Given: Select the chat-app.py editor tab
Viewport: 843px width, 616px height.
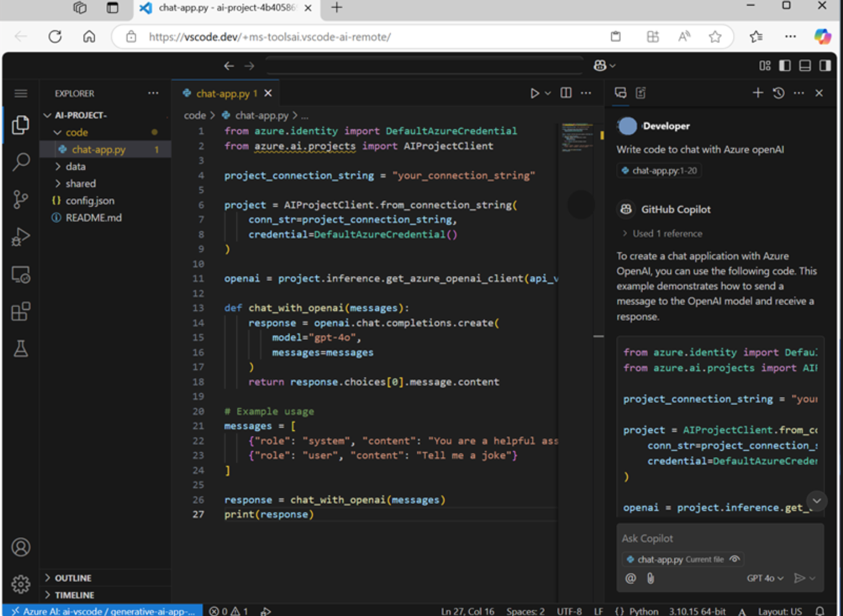Looking at the screenshot, I should click(222, 93).
